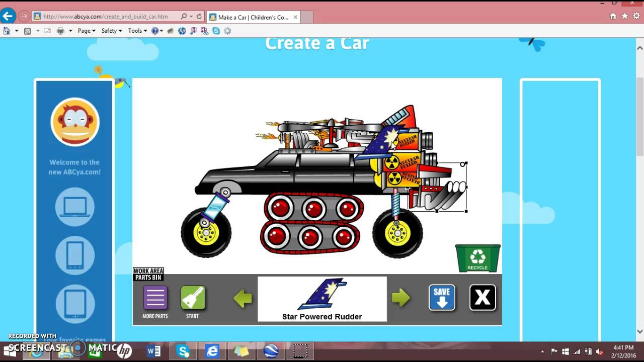Click the MORE PARTS list icon
Image resolution: width=644 pixels, height=362 pixels.
click(x=155, y=298)
